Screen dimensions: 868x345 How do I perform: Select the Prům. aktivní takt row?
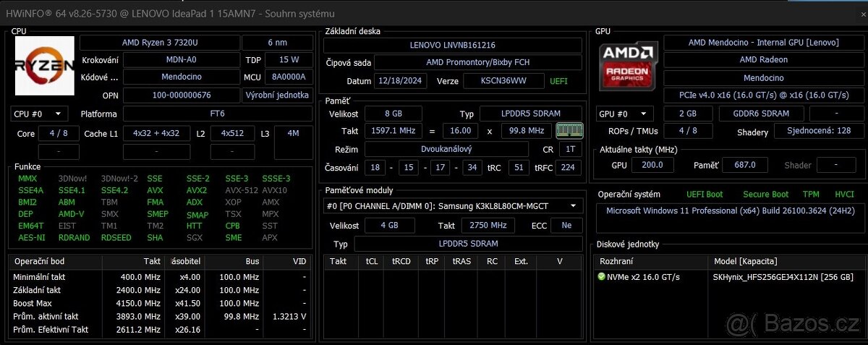point(161,316)
